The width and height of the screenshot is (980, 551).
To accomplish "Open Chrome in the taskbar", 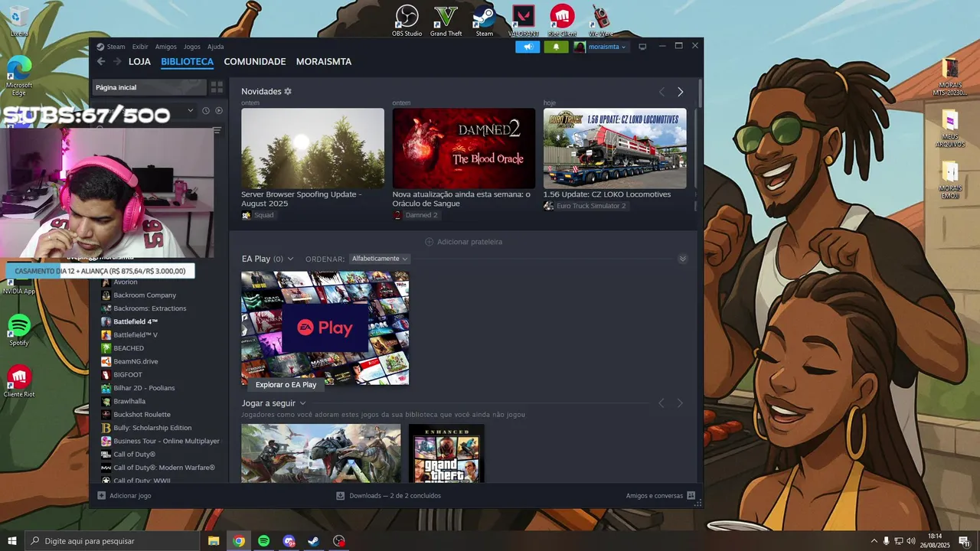I will 239,541.
